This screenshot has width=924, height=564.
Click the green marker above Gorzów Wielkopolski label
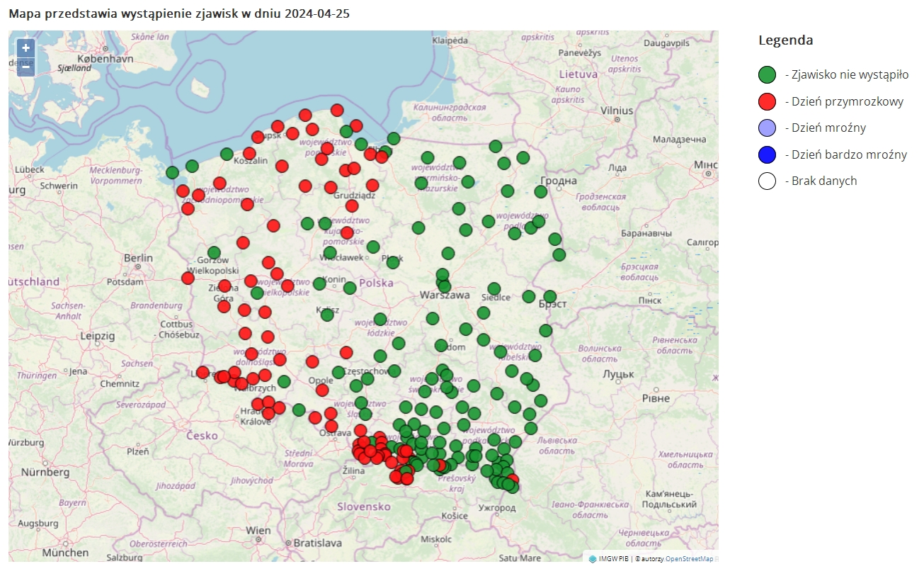click(214, 252)
